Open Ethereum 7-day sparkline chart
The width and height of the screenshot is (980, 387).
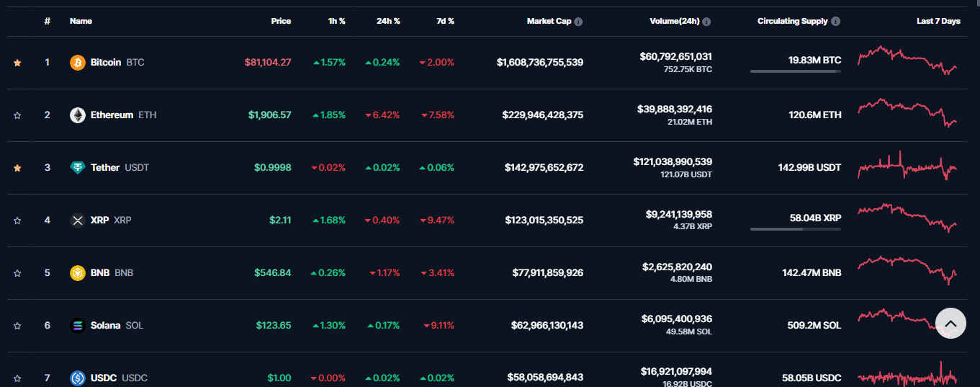coord(907,113)
